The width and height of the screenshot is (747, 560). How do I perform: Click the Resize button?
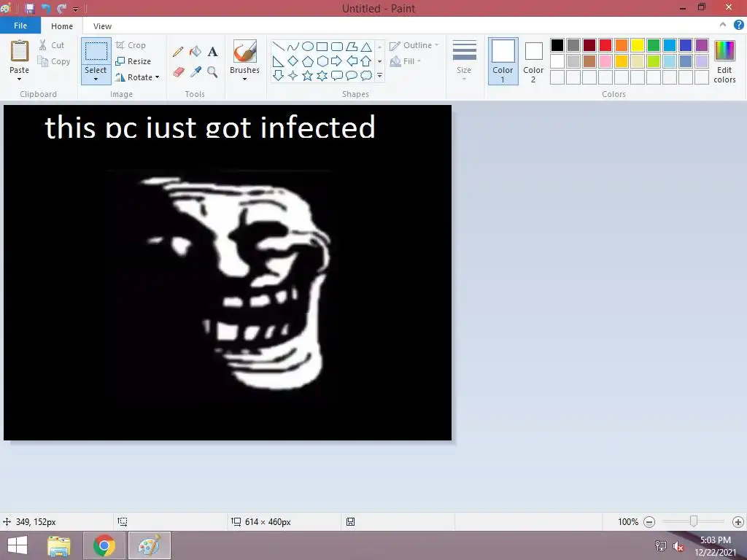pyautogui.click(x=133, y=61)
